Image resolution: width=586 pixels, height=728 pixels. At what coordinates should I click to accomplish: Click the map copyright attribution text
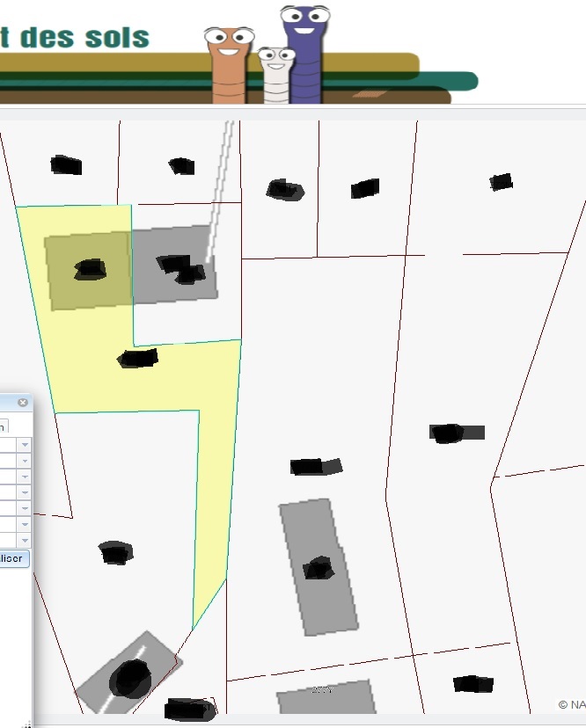click(x=571, y=704)
